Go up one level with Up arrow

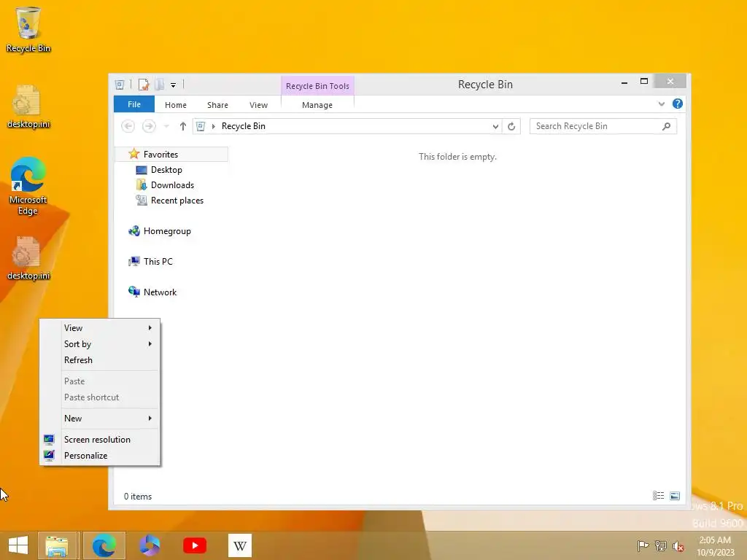[182, 126]
